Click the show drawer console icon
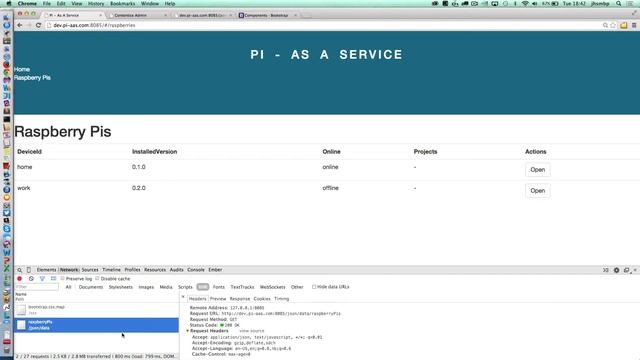The height and width of the screenshot is (360, 640). (606, 270)
